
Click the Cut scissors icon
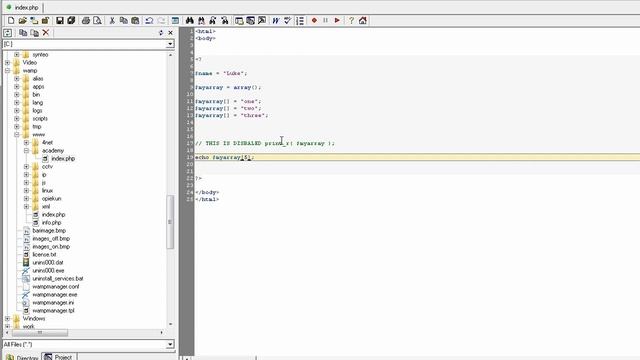pos(112,20)
